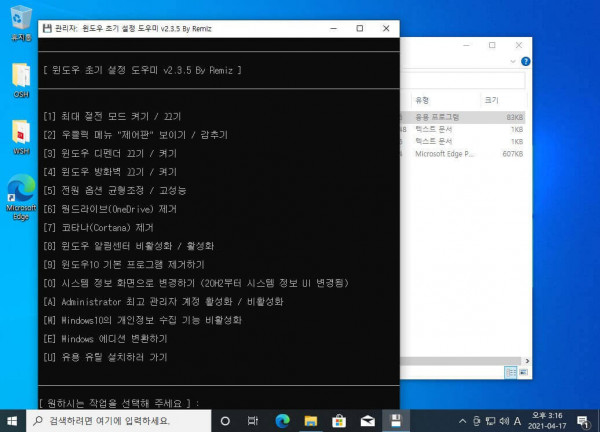Viewport: 600px width, 432px height.
Task: Maximize the Explorer window behind the console
Action: (492, 45)
